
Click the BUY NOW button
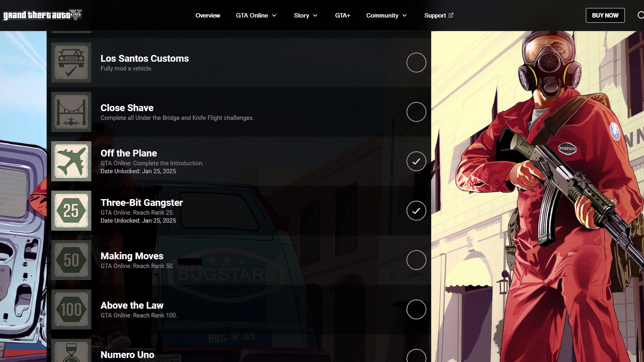pos(605,16)
